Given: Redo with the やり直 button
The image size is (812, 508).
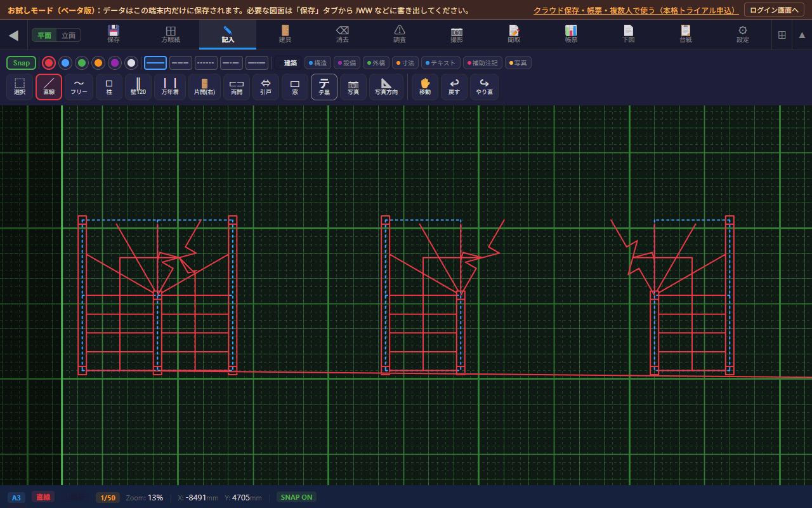Looking at the screenshot, I should point(485,87).
